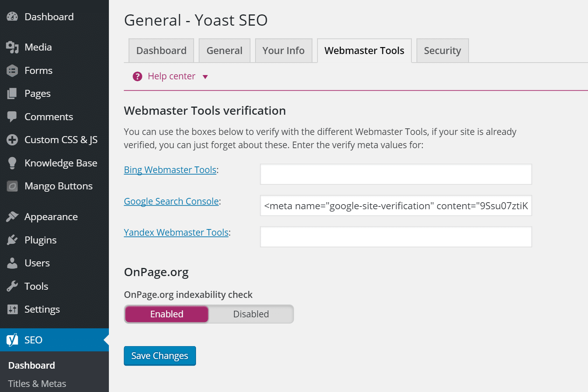The image size is (588, 392).
Task: Open Titles & Metas submenu item
Action: tap(37, 384)
